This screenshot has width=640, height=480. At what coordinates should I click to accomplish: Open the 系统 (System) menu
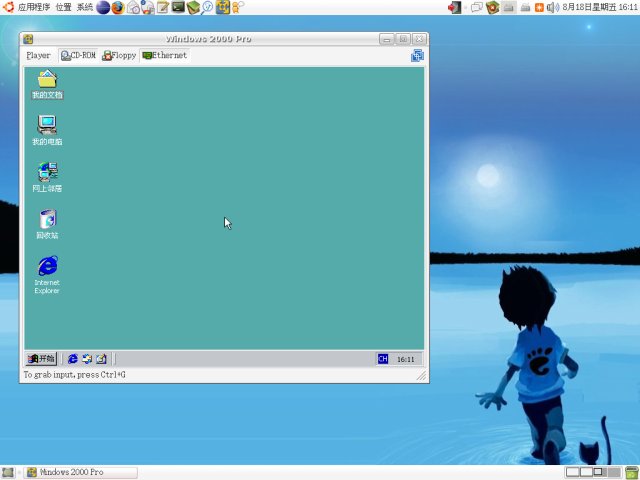click(85, 7)
